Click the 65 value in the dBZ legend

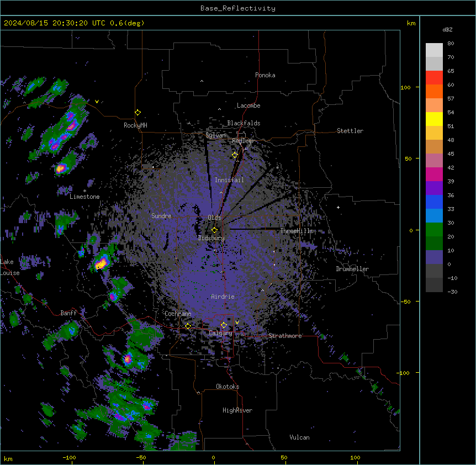451,71
